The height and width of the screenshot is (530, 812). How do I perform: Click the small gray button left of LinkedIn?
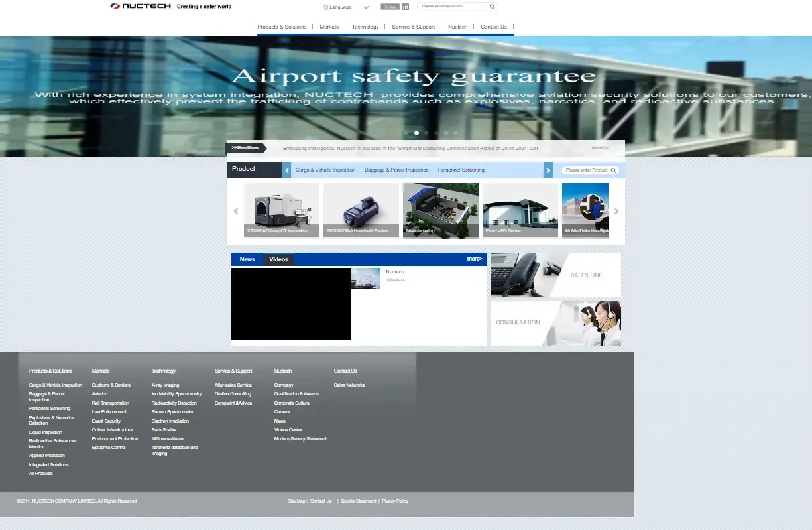(x=390, y=7)
